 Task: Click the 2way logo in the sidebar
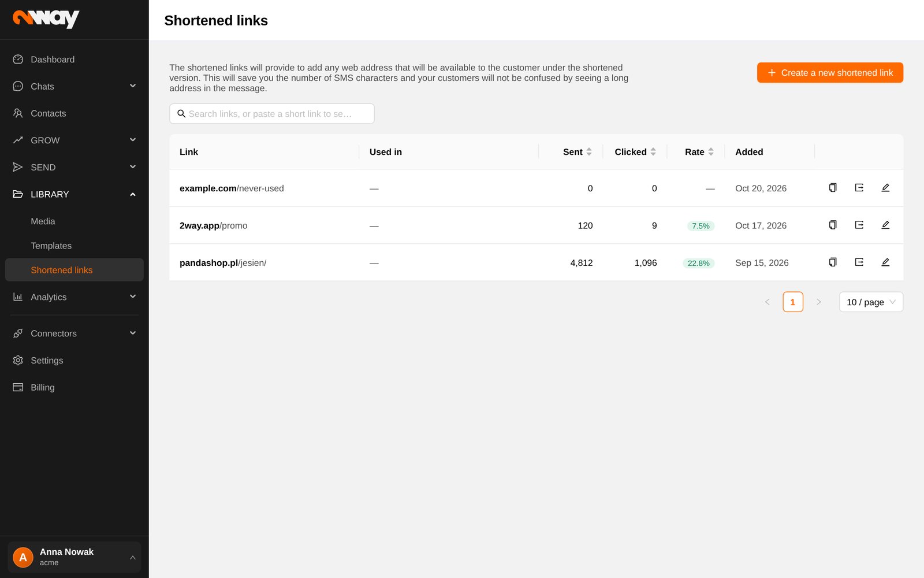[x=46, y=19]
